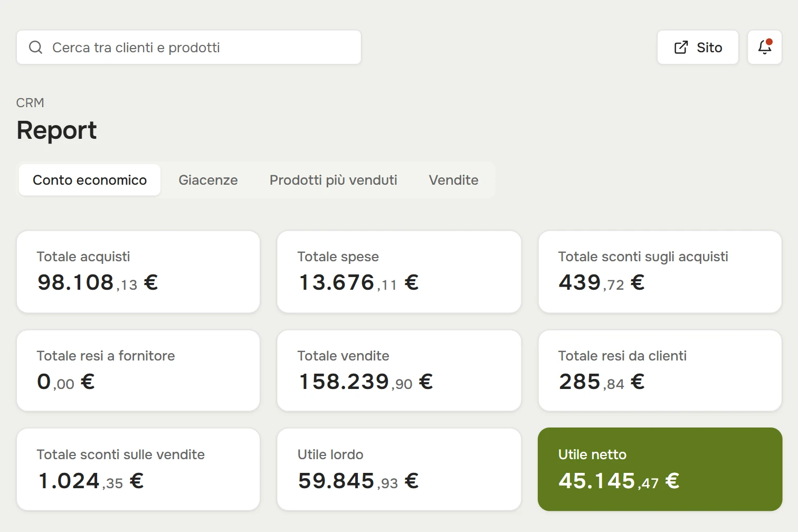
Task: Go to the Vendite tab
Action: 453,180
